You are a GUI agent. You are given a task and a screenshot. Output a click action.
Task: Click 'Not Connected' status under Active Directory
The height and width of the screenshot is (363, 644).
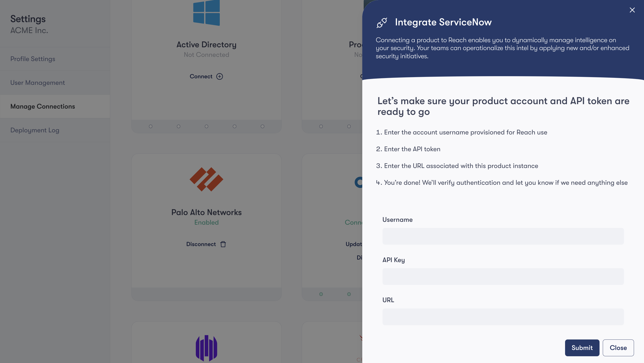[207, 55]
